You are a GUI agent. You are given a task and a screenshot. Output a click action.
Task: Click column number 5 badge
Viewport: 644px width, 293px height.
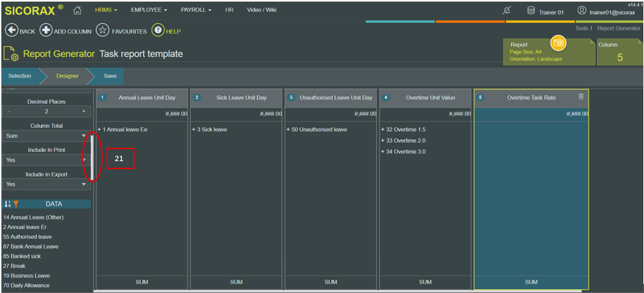481,98
